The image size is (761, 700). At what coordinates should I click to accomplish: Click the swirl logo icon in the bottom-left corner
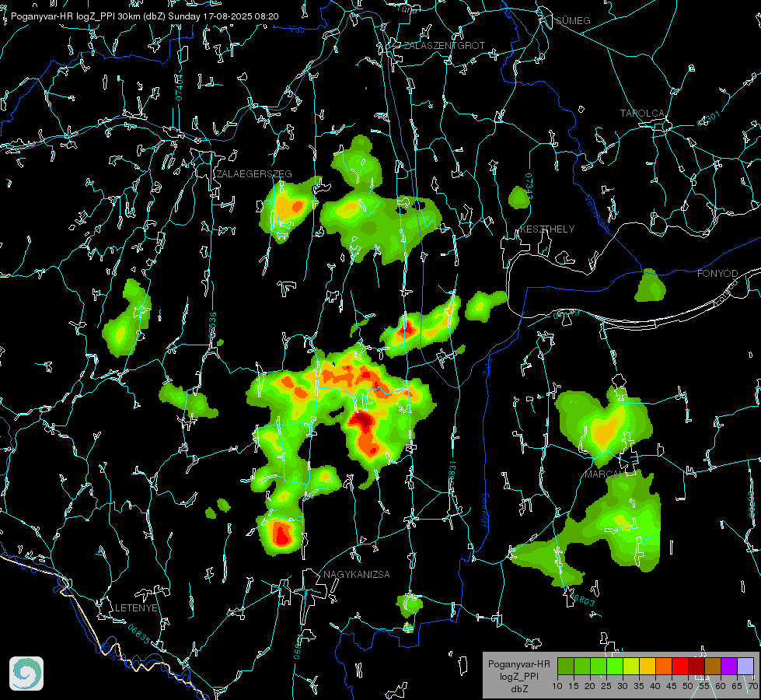pyautogui.click(x=26, y=674)
